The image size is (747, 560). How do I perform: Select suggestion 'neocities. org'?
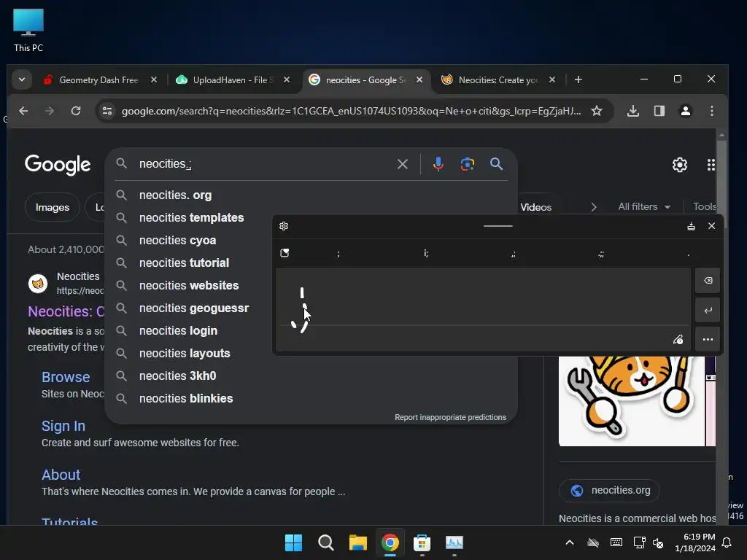(311, 195)
